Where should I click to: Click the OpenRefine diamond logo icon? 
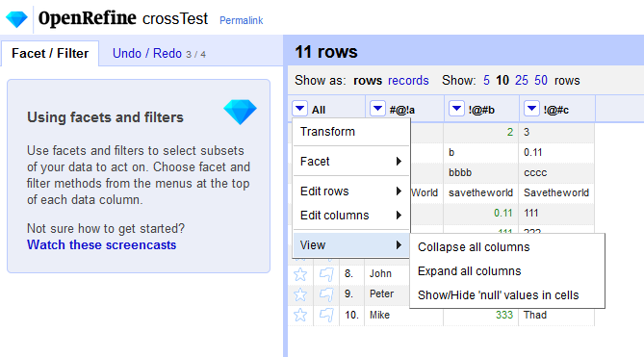click(x=16, y=19)
